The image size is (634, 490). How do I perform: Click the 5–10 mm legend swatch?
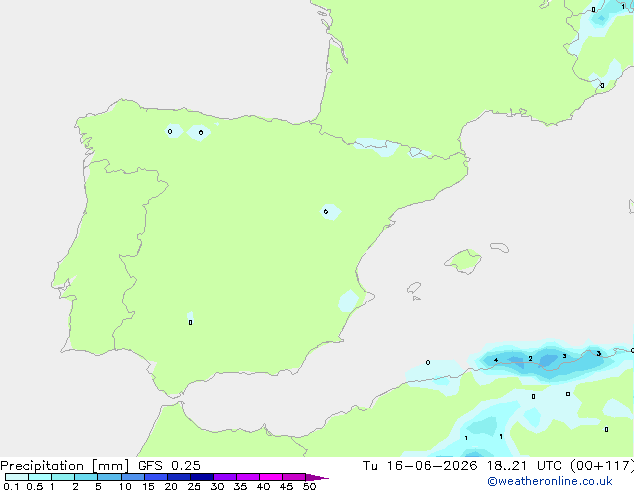pyautogui.click(x=109, y=477)
